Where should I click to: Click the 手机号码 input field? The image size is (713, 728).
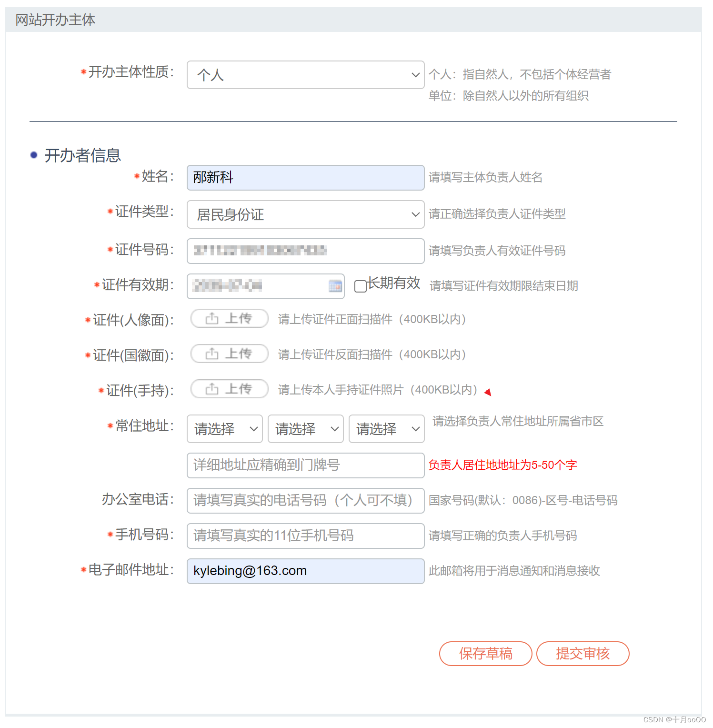[305, 536]
